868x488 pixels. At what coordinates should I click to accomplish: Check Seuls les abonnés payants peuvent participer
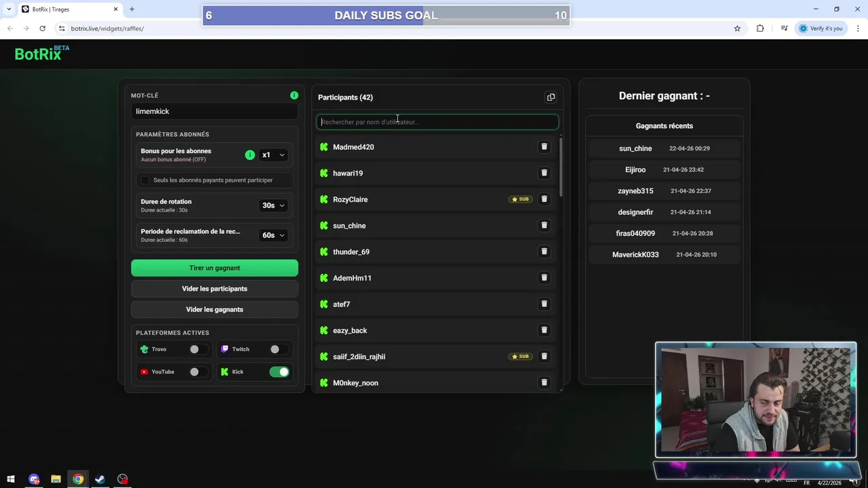pyautogui.click(x=144, y=180)
